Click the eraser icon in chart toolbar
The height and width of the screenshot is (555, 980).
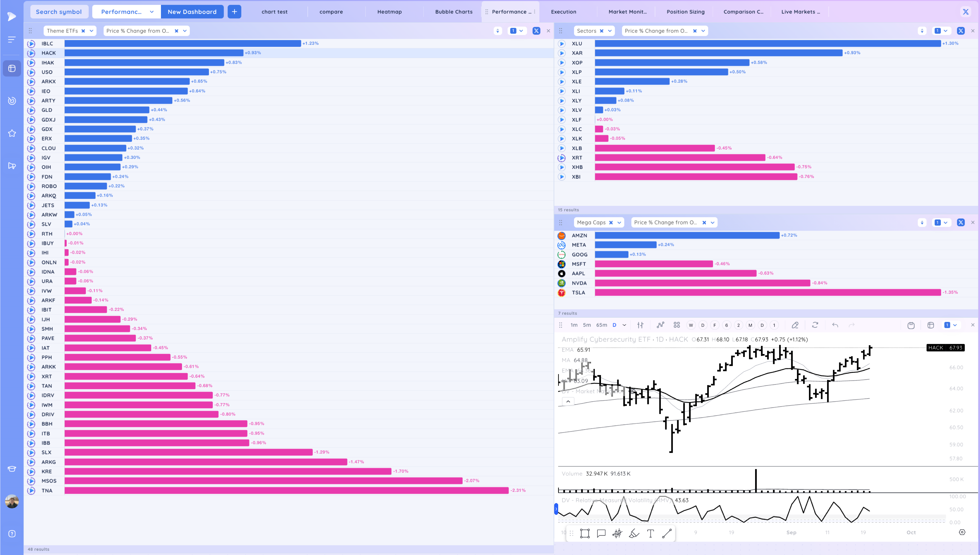(795, 325)
